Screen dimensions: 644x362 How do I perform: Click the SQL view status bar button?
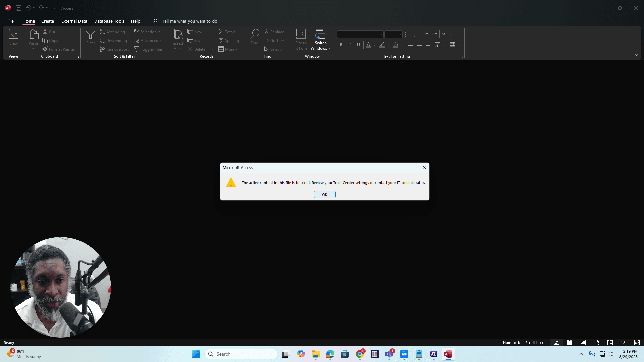pos(623,342)
